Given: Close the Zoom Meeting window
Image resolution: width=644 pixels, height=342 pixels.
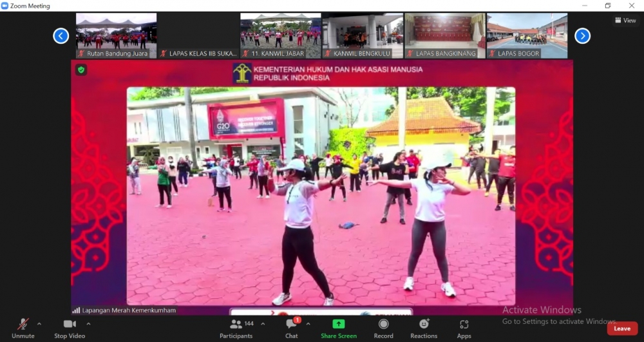Looking at the screenshot, I should click(x=632, y=6).
